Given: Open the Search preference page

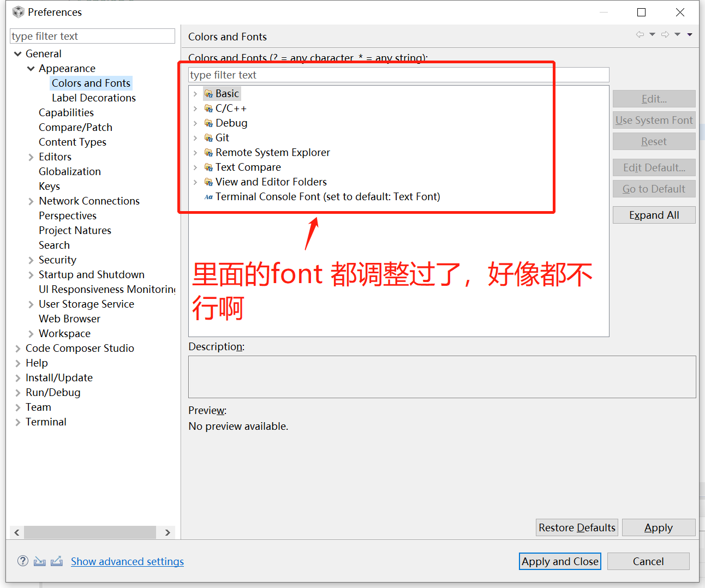Looking at the screenshot, I should [x=54, y=245].
